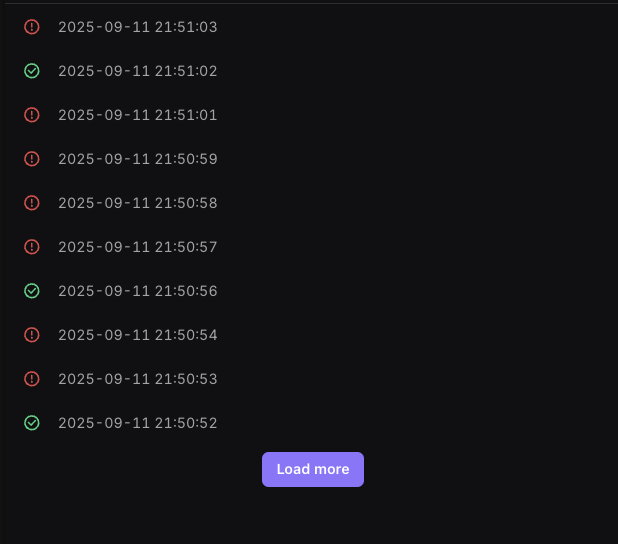Open the successful run 2025-09-11 21:50:56
Image resolution: width=618 pixels, height=544 pixels.
(138, 291)
